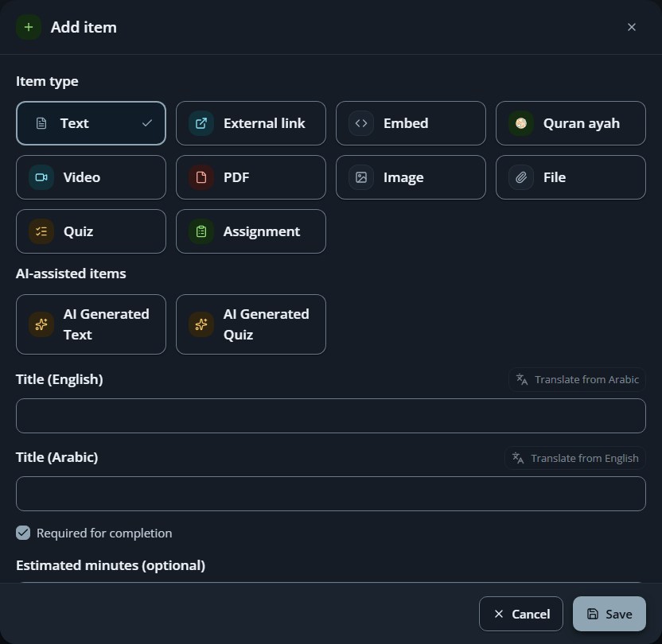Click the Save floppy disk icon
Screen dimensions: 662x644
(593, 614)
